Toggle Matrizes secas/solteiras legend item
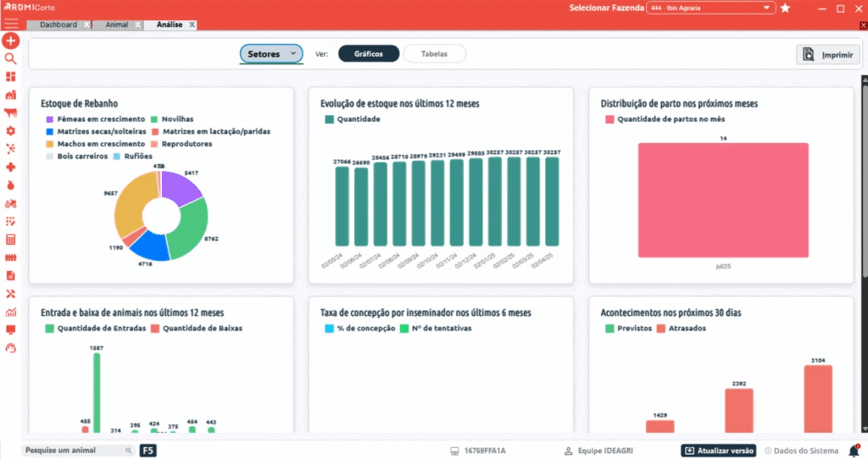The image size is (868, 459). 96,131
